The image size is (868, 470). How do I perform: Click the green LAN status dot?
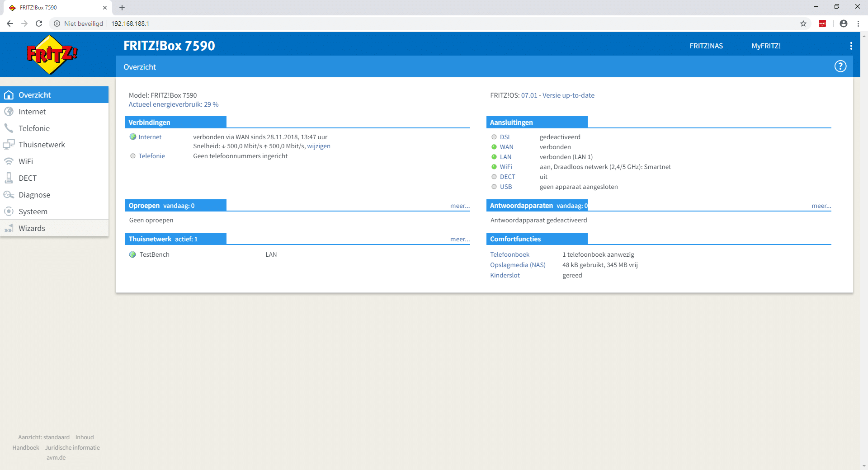pyautogui.click(x=494, y=157)
